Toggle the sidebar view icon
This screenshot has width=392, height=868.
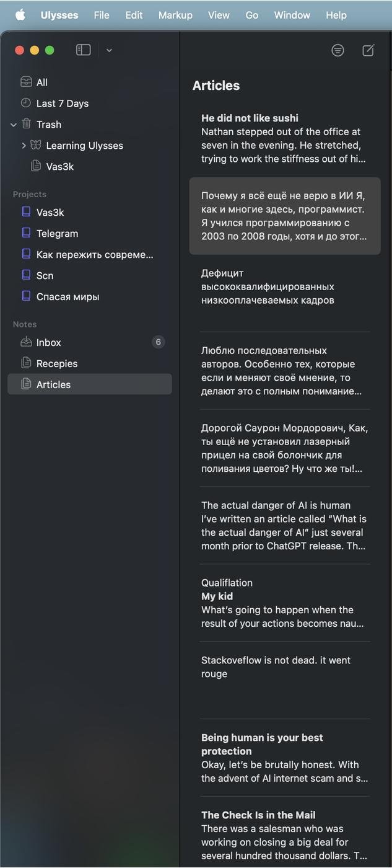tap(83, 50)
